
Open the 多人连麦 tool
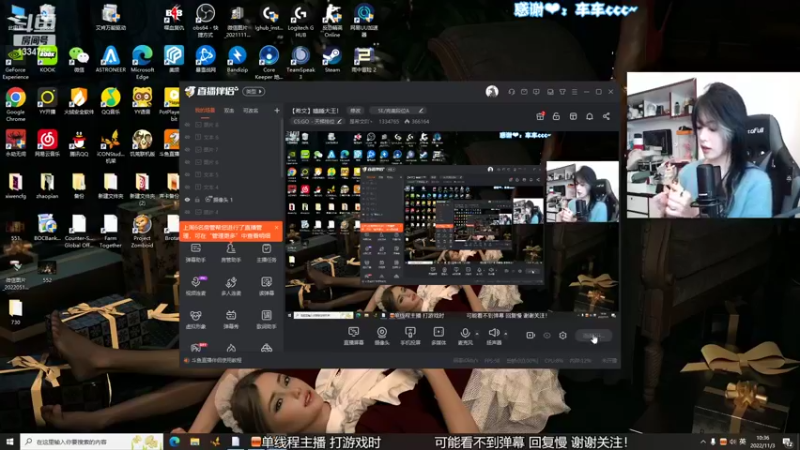231,286
